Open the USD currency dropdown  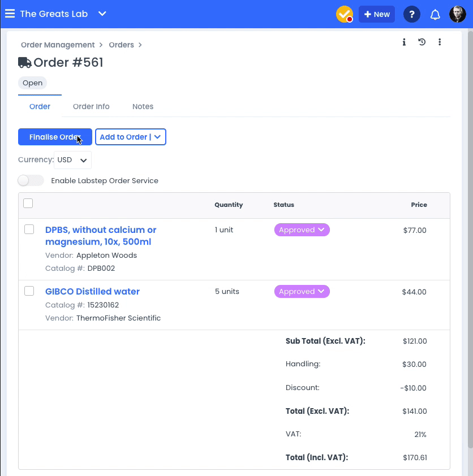click(x=72, y=160)
